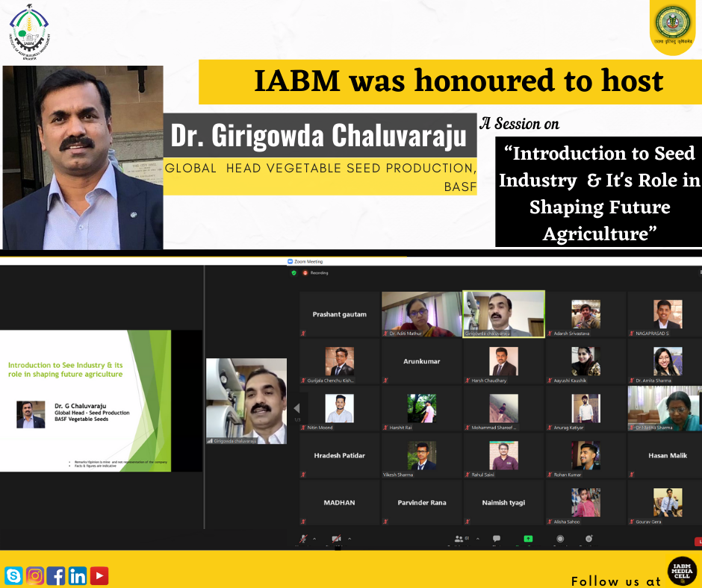The image size is (702, 588).
Task: Click the Facebook icon
Action: coord(56,575)
